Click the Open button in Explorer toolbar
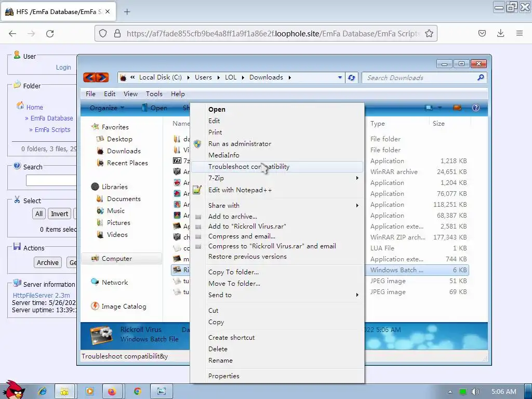Screen dimensions: 532x399 click(x=154, y=108)
